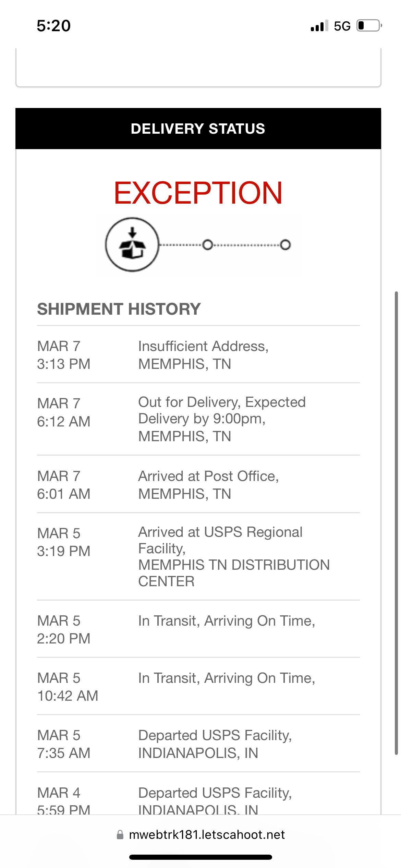Click the final progress tracker circle

click(x=285, y=245)
